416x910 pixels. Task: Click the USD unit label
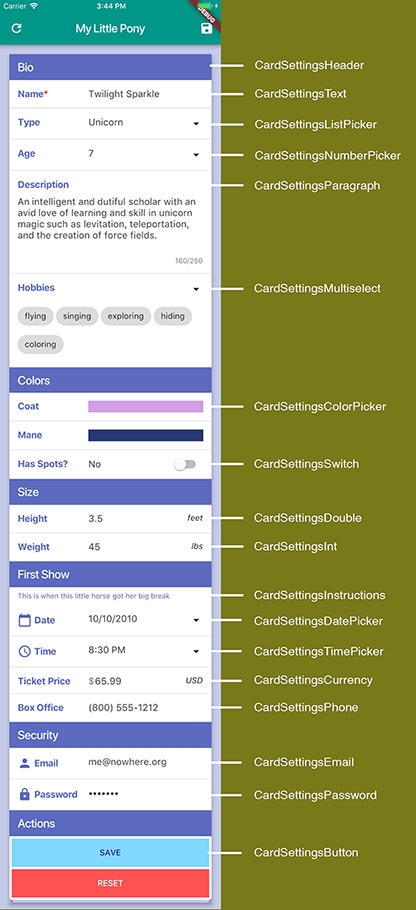tap(194, 681)
